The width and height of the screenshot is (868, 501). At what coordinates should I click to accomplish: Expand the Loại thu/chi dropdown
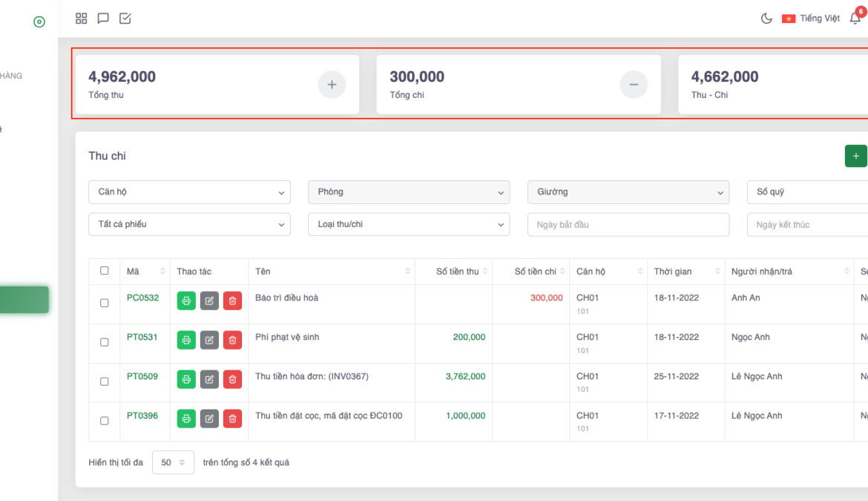click(409, 225)
